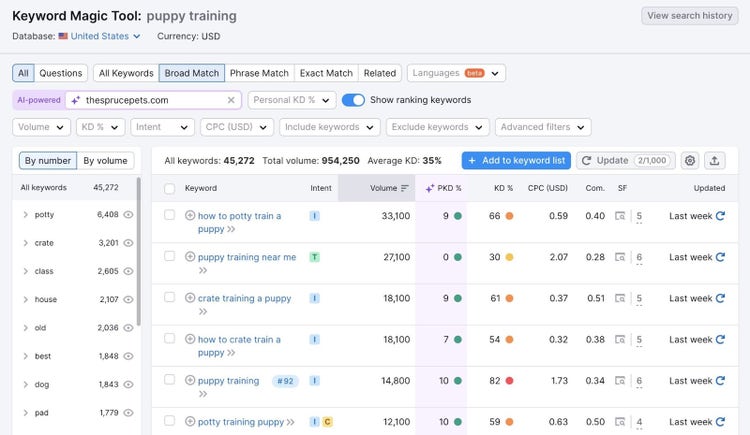750x435 pixels.
Task: Select the Related tab
Action: (380, 73)
